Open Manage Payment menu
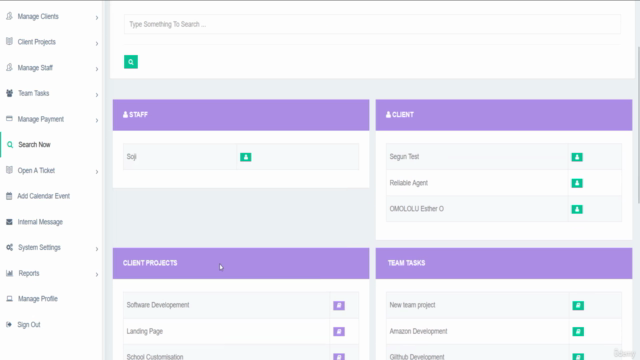Image resolution: width=640 pixels, height=360 pixels. [x=41, y=119]
